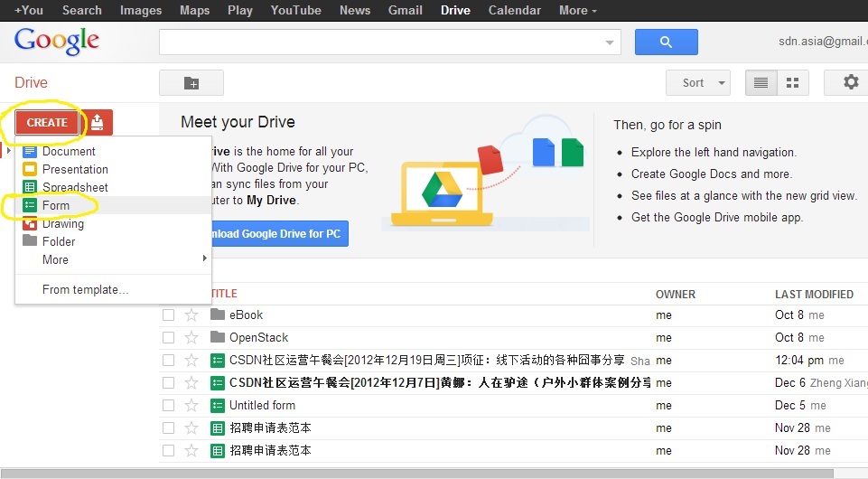This screenshot has height=479, width=868.
Task: Open Gmail in top navigation
Action: coord(406,11)
